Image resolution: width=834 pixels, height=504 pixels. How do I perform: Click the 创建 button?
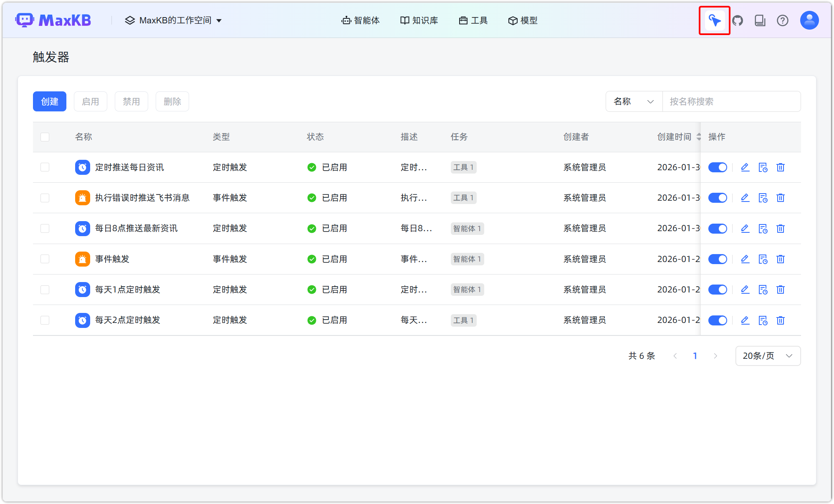(49, 101)
